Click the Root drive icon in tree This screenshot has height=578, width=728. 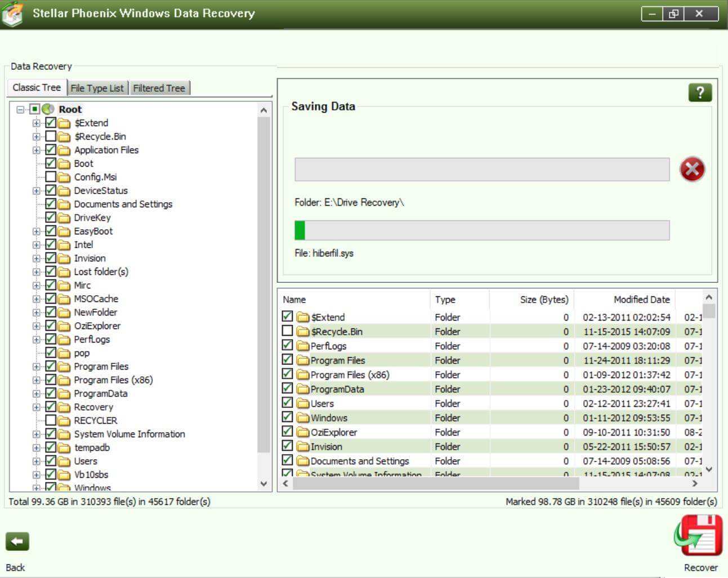point(48,109)
